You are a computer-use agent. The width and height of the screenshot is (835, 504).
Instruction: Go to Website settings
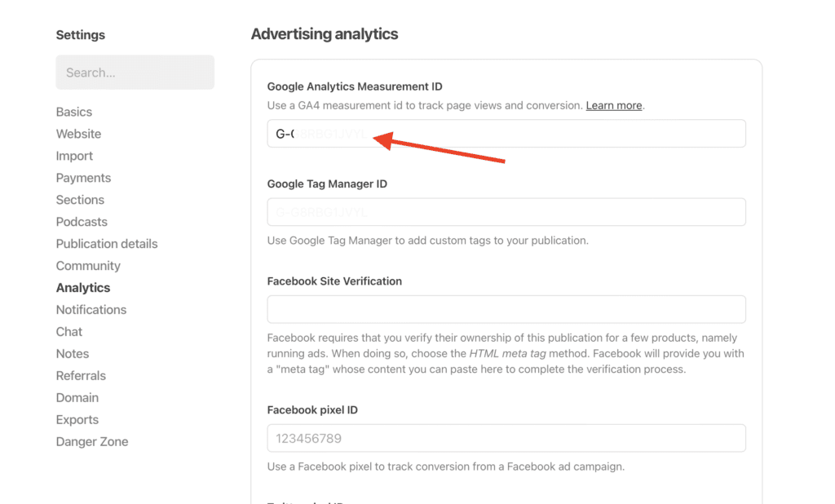[78, 134]
